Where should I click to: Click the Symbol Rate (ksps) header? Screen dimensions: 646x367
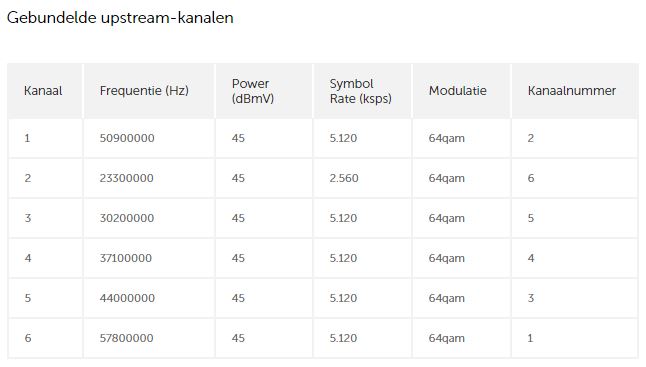click(x=360, y=91)
